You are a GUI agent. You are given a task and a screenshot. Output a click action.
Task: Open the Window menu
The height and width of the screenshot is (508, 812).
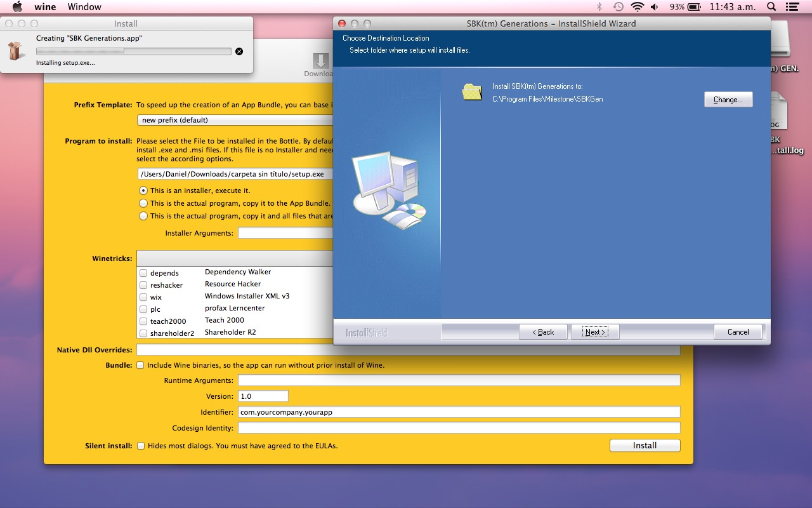click(84, 7)
